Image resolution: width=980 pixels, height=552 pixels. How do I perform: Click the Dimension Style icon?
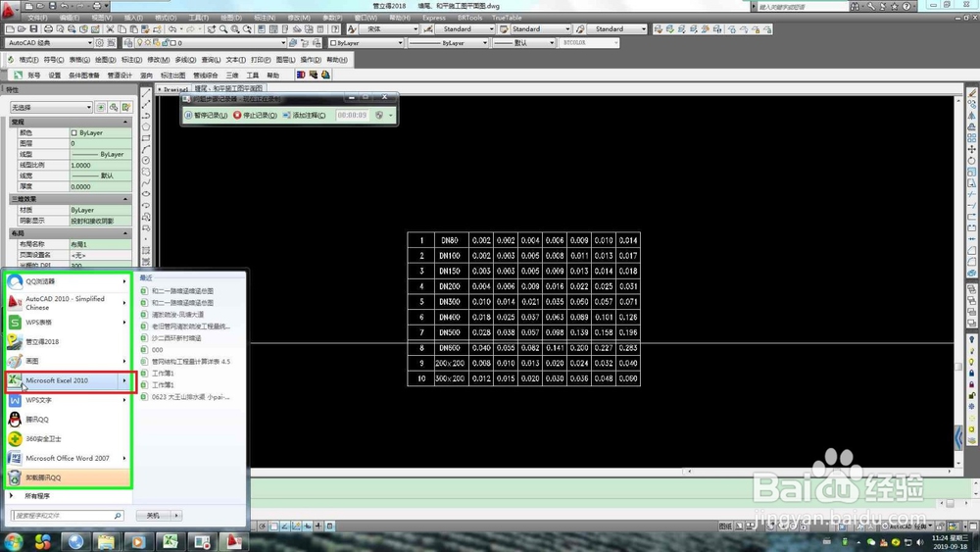click(x=428, y=28)
